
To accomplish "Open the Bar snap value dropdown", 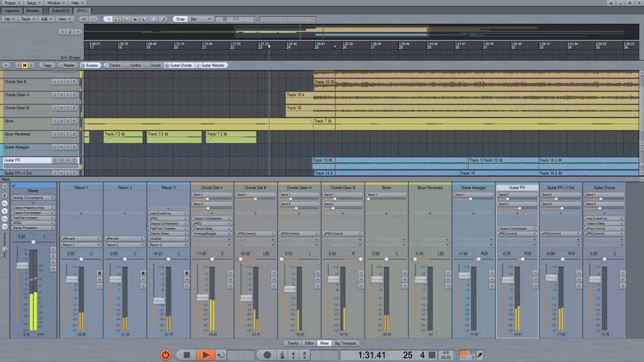I will 199,19.
